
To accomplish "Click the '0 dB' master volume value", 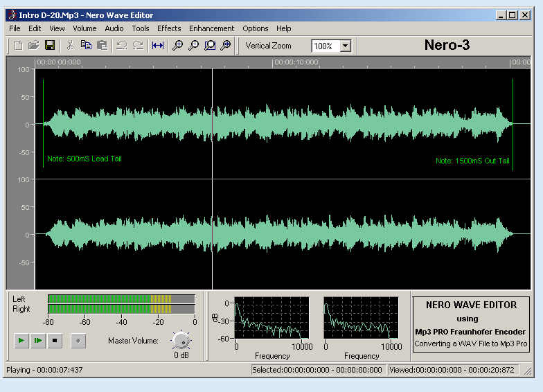I will pyautogui.click(x=181, y=355).
